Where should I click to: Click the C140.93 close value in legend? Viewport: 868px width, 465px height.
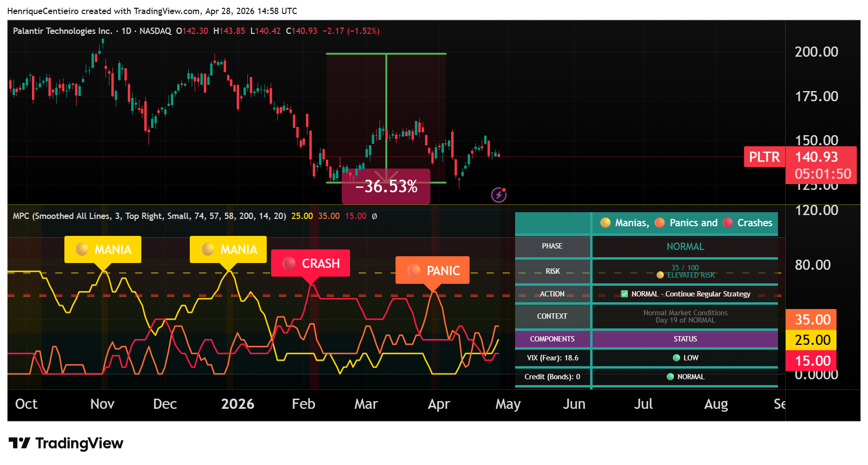coord(302,31)
